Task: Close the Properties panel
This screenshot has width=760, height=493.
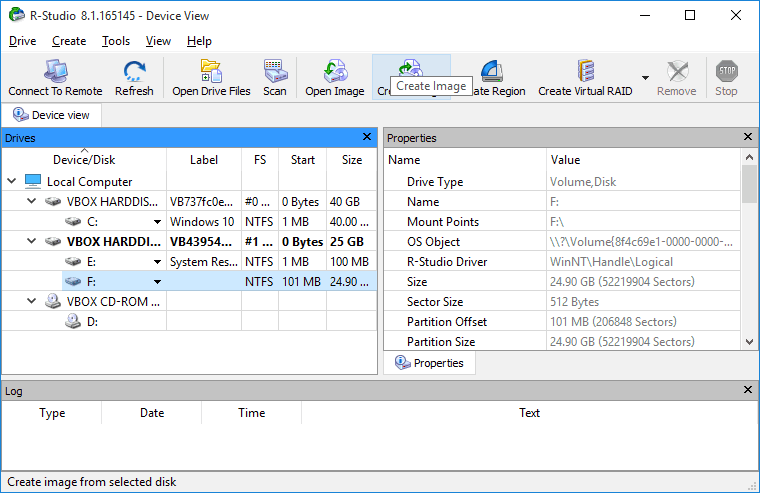Action: pos(747,137)
